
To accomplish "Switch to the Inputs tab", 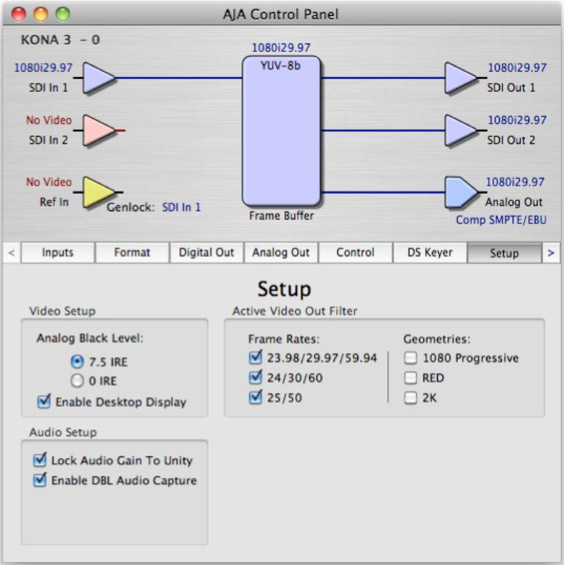I will [x=58, y=253].
